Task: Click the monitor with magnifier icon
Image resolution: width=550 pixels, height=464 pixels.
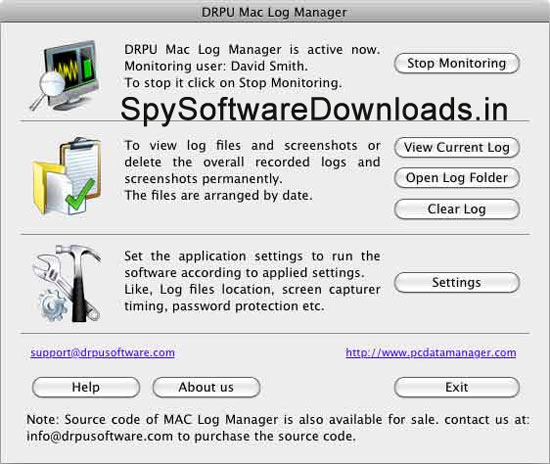Action: coord(64,75)
